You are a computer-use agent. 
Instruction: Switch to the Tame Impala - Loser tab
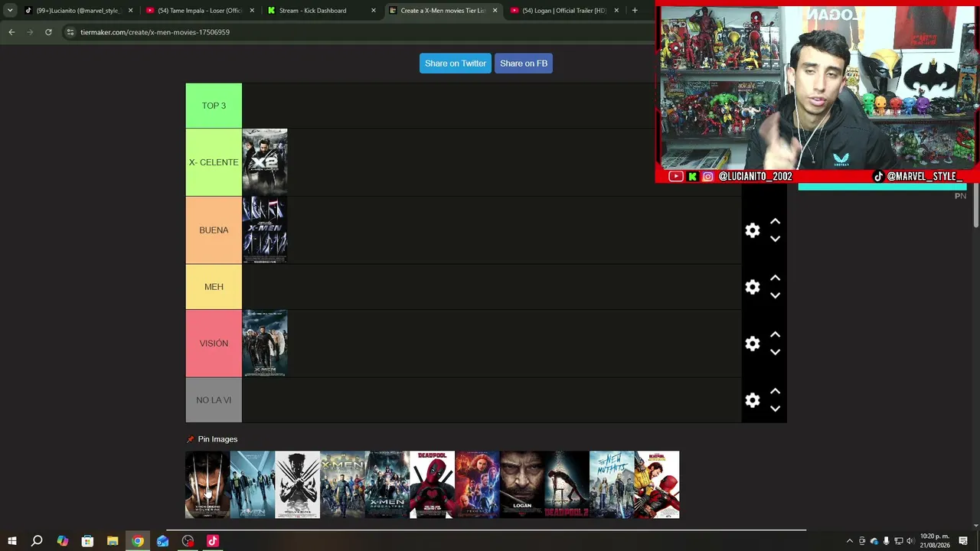point(201,11)
